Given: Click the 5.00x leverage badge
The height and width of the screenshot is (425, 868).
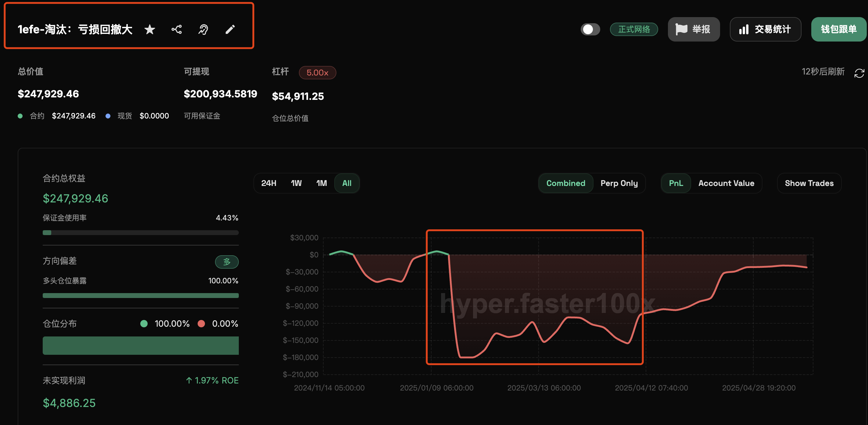Looking at the screenshot, I should click(317, 73).
